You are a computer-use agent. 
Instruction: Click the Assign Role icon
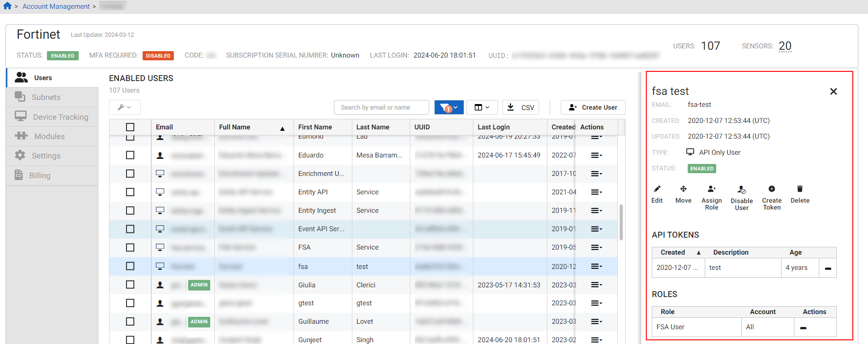pos(711,189)
